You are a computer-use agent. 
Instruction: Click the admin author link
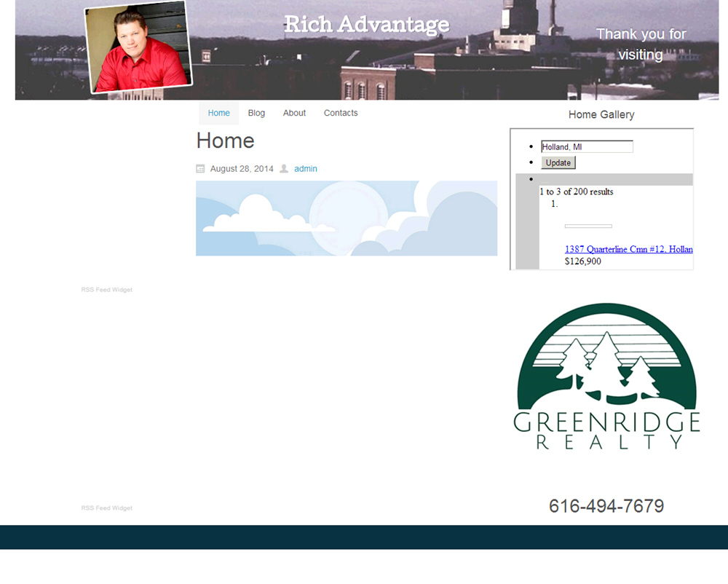306,169
